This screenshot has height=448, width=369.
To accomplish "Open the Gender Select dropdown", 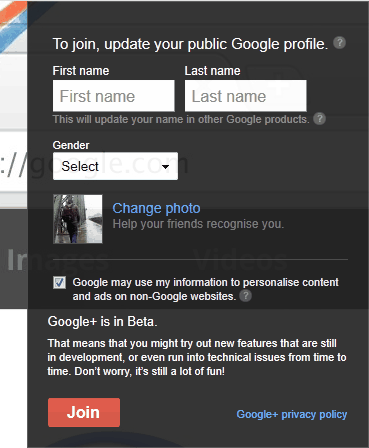I will click(115, 166).
